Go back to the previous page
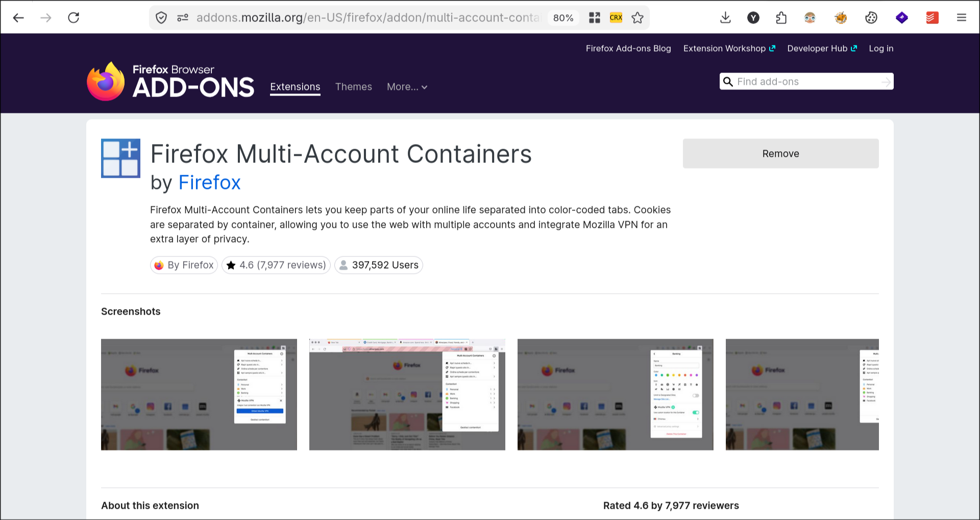Screen dimensions: 980x520 18,18
